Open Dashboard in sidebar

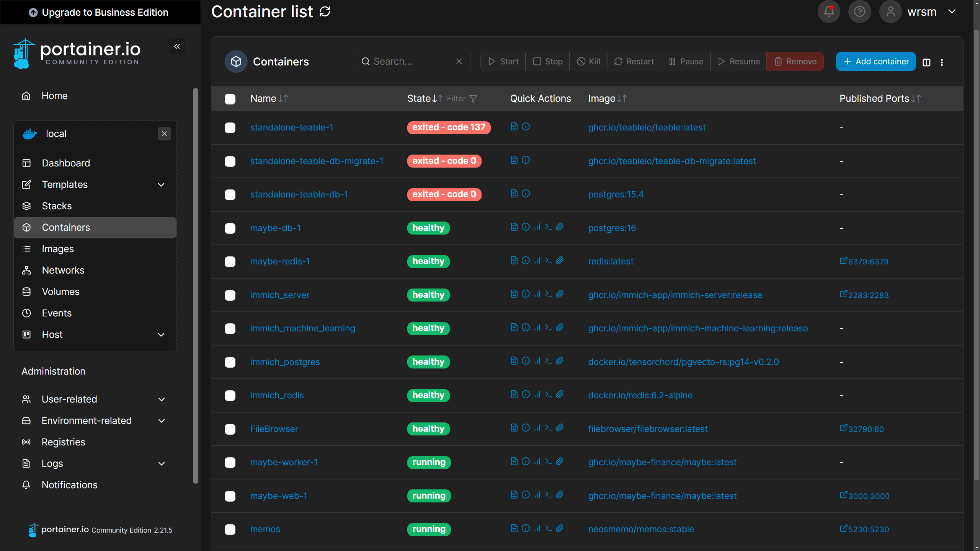pyautogui.click(x=95, y=163)
